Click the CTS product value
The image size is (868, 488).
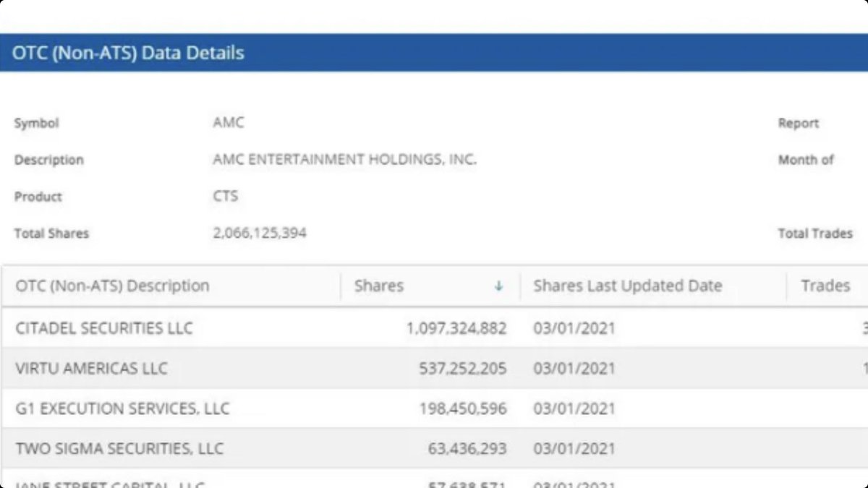click(x=226, y=196)
